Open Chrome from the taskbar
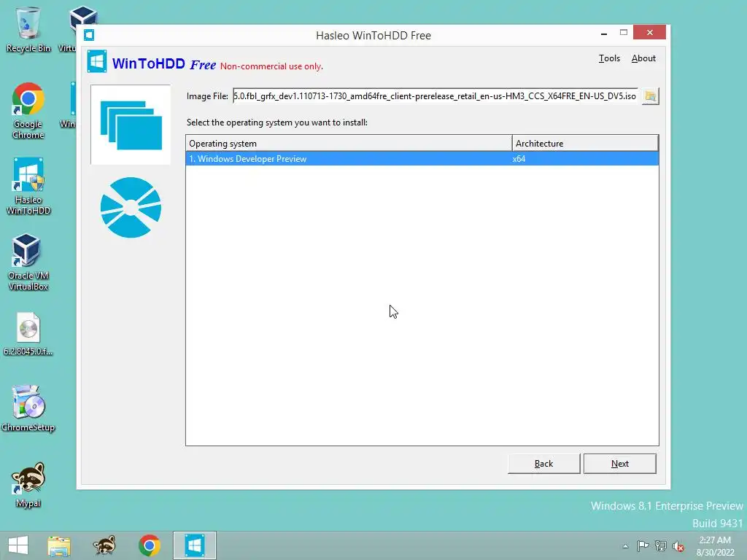Viewport: 747px width, 560px height. (150, 545)
